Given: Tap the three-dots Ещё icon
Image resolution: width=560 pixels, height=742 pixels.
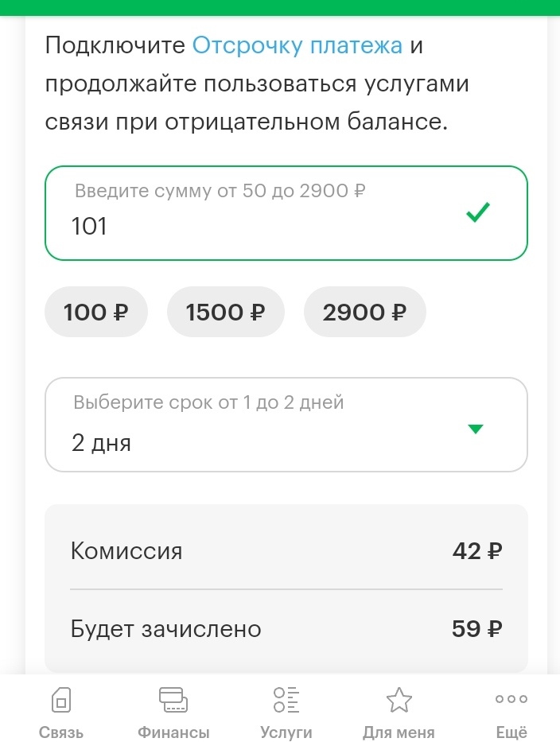Looking at the screenshot, I should click(x=511, y=699).
